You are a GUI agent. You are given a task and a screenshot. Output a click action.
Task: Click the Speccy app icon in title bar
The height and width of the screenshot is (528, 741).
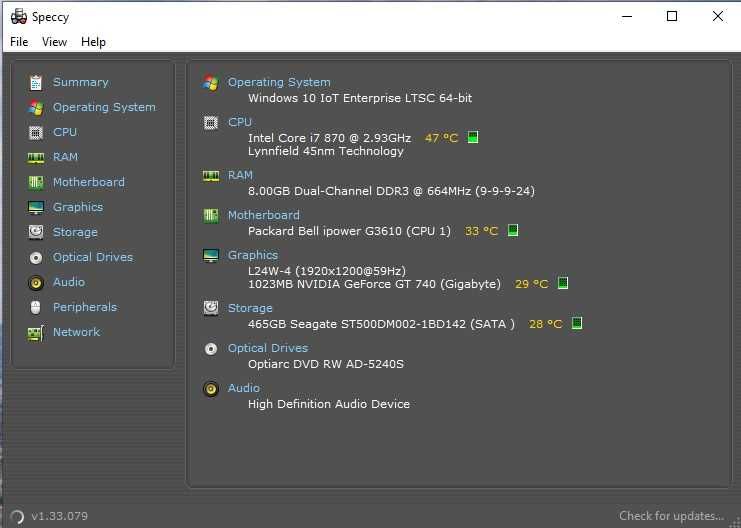pos(19,17)
